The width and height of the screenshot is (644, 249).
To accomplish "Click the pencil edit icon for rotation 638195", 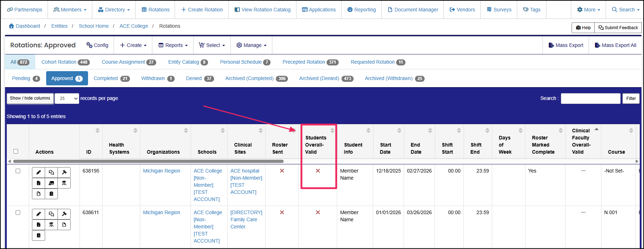I will pyautogui.click(x=38, y=173).
